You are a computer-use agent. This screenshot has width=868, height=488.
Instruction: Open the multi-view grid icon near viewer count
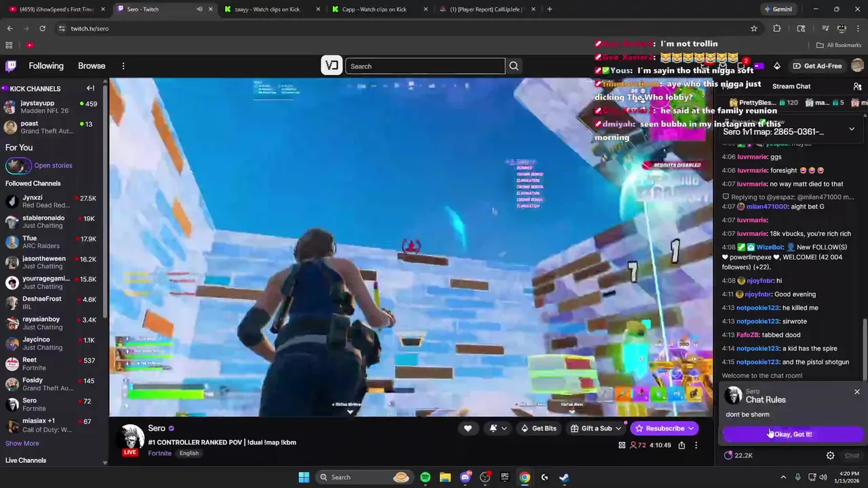pyautogui.click(x=622, y=445)
